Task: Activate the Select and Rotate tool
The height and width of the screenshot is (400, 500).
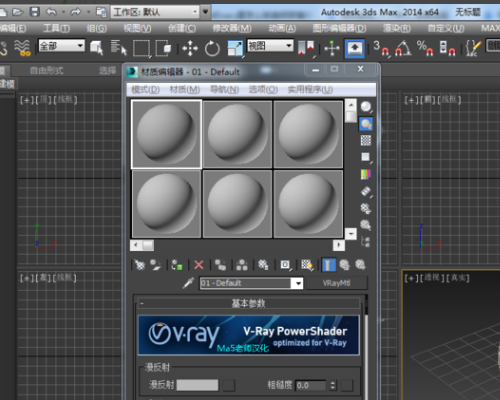Action: pos(212,49)
